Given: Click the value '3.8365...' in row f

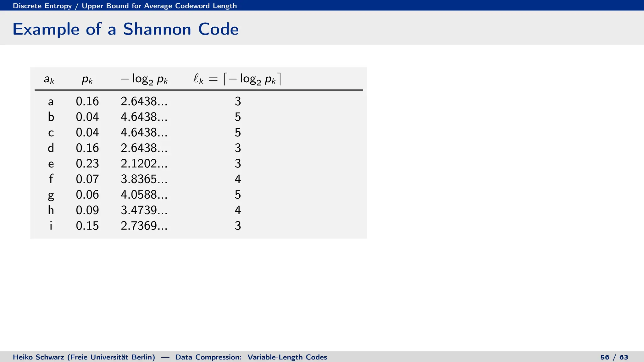Looking at the screenshot, I should coord(144,179).
